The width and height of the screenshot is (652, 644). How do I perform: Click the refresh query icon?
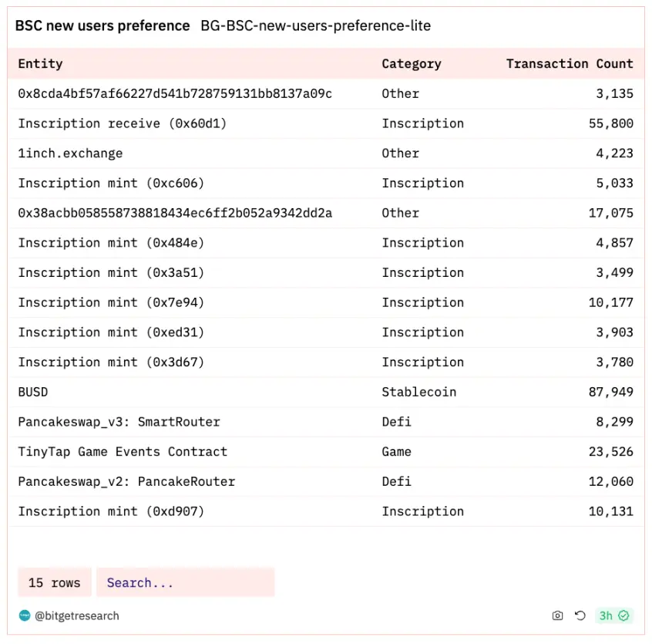click(x=580, y=615)
